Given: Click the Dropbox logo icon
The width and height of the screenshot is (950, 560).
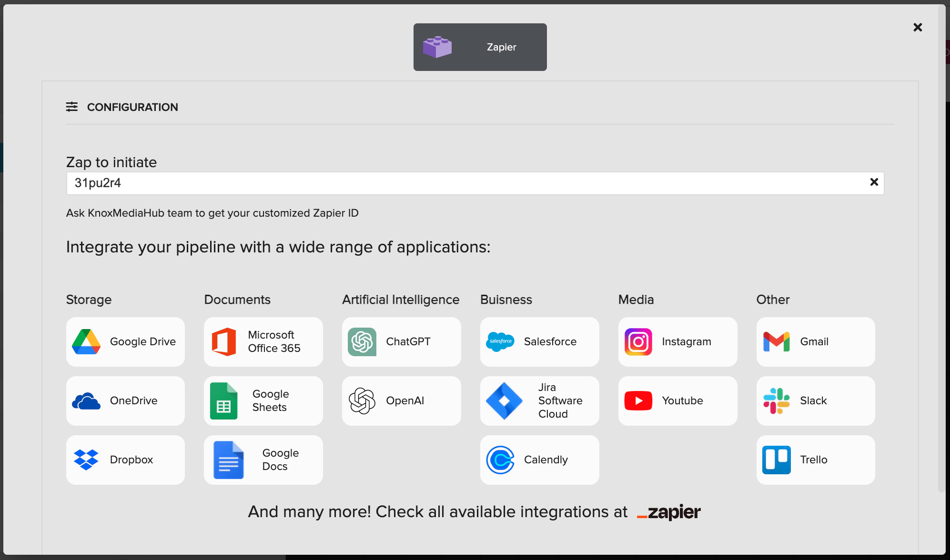Looking at the screenshot, I should tap(86, 460).
